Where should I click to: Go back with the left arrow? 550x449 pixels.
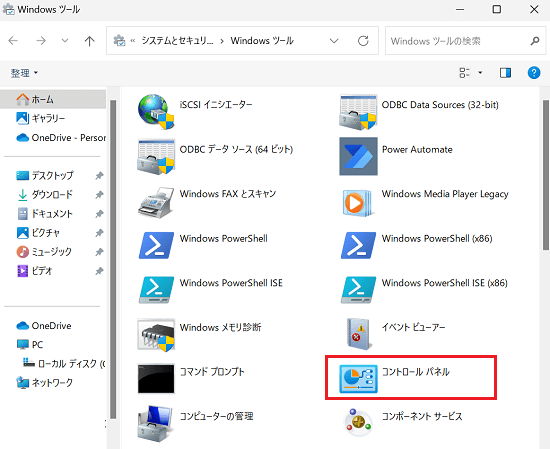[x=13, y=41]
